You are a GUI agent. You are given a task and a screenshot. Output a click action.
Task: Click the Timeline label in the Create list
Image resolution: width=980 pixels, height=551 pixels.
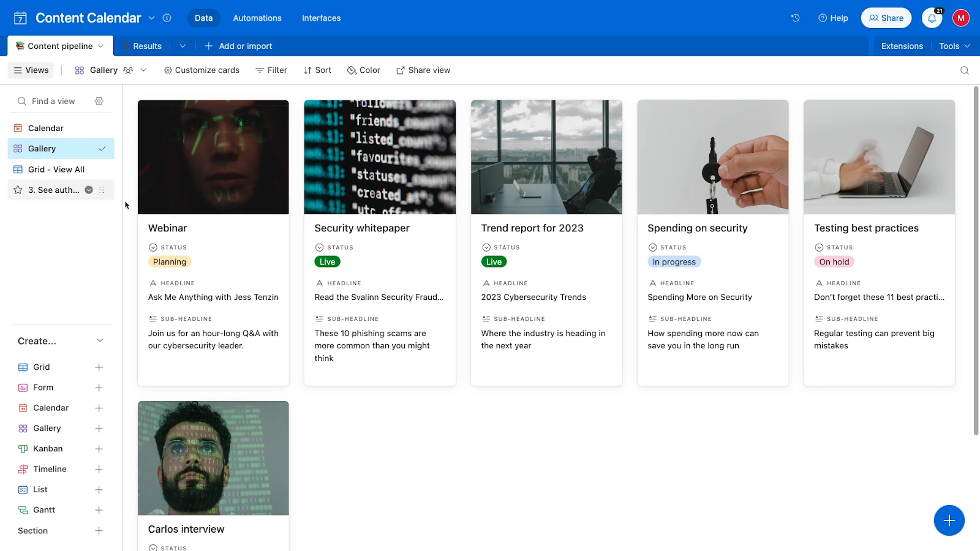pos(50,469)
